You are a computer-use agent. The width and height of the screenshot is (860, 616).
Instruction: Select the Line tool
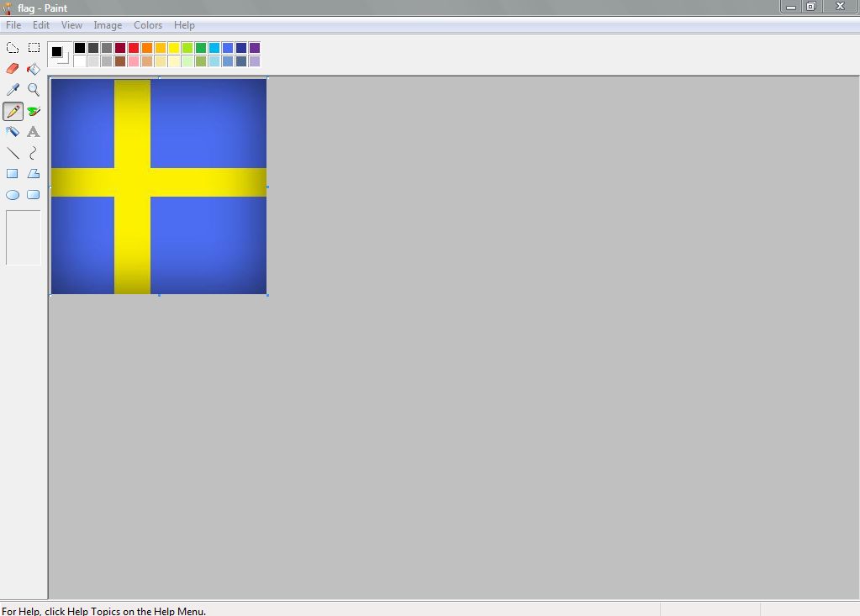point(13,153)
